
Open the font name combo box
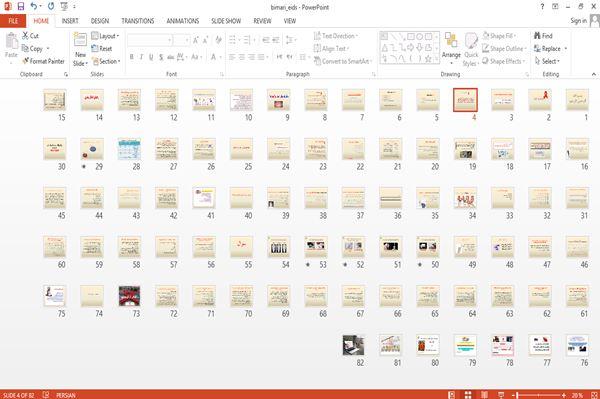coord(149,40)
